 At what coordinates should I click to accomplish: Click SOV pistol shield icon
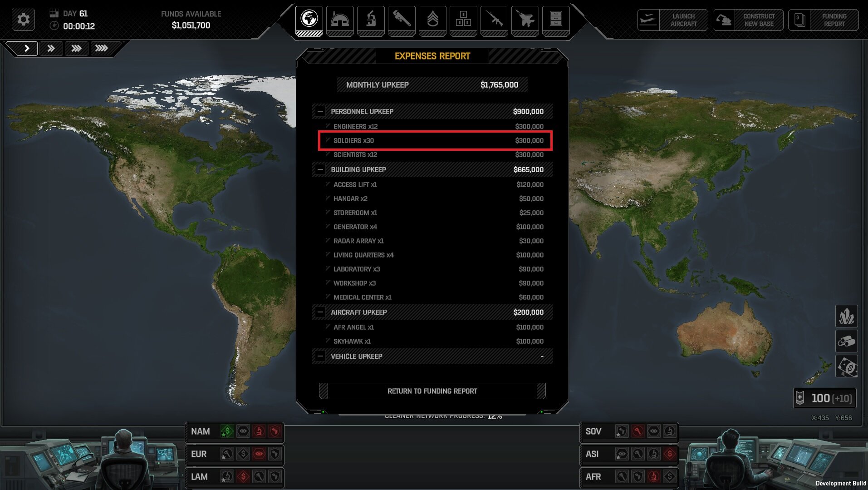click(x=622, y=431)
